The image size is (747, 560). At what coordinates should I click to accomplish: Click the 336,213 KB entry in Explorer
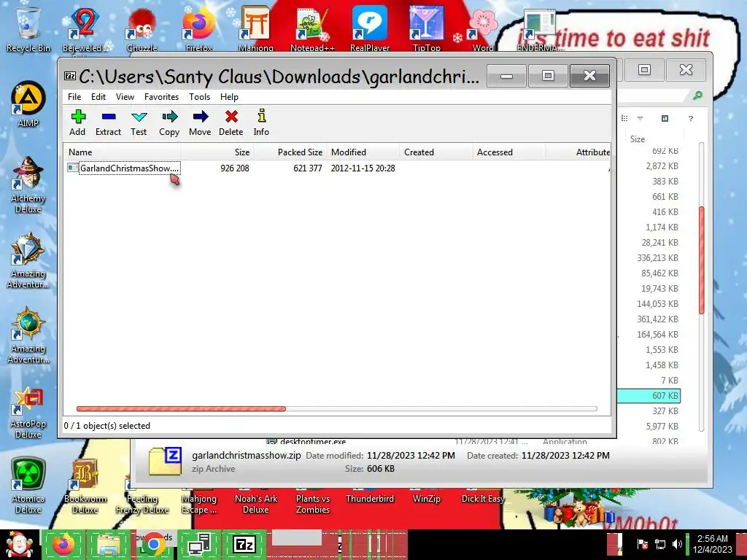657,257
